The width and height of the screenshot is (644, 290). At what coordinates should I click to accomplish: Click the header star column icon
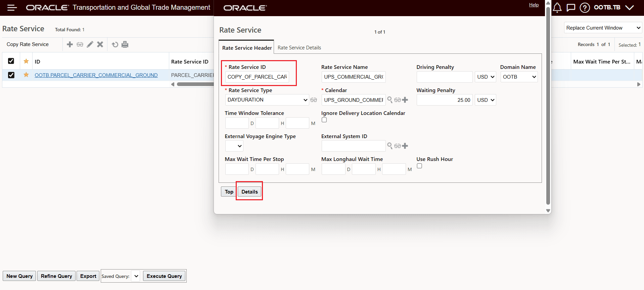(26, 61)
